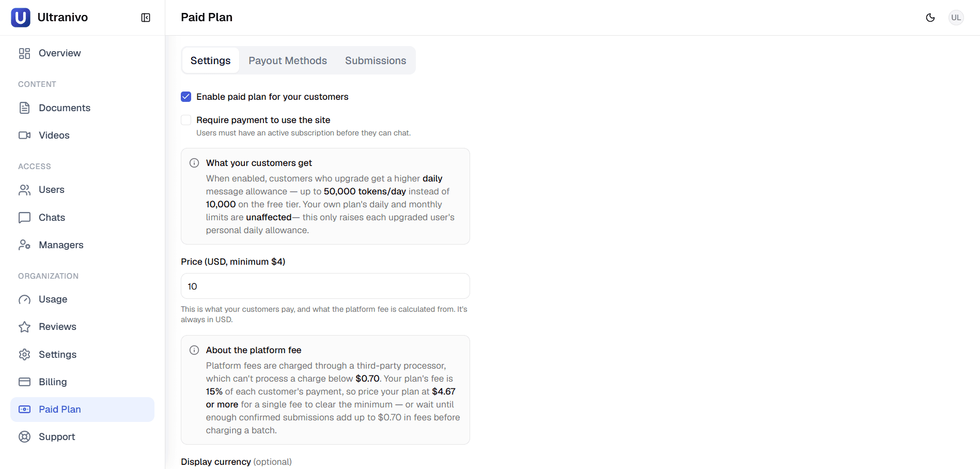The height and width of the screenshot is (469, 980).
Task: Go to Overview in the sidebar
Action: [82, 53]
